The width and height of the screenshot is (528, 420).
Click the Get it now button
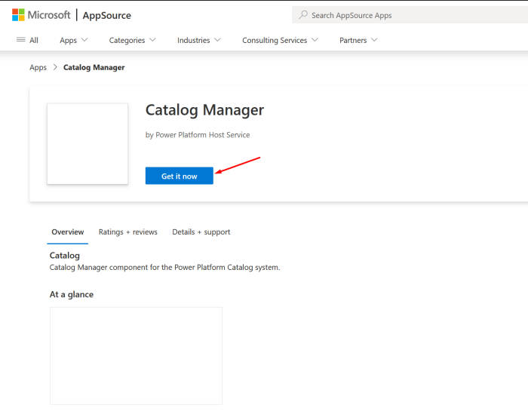(x=180, y=176)
